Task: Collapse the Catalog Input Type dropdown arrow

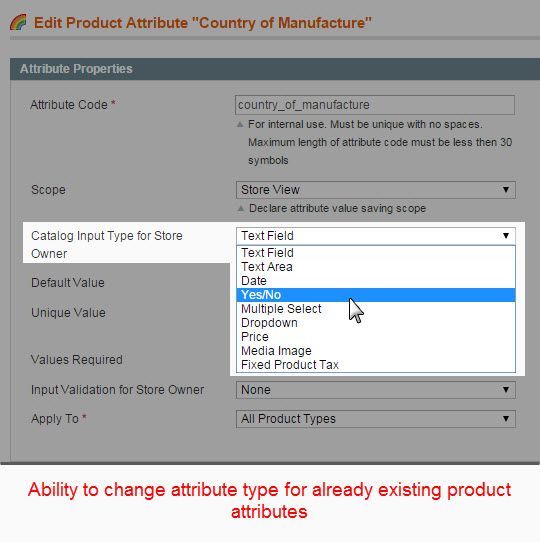Action: (x=506, y=236)
